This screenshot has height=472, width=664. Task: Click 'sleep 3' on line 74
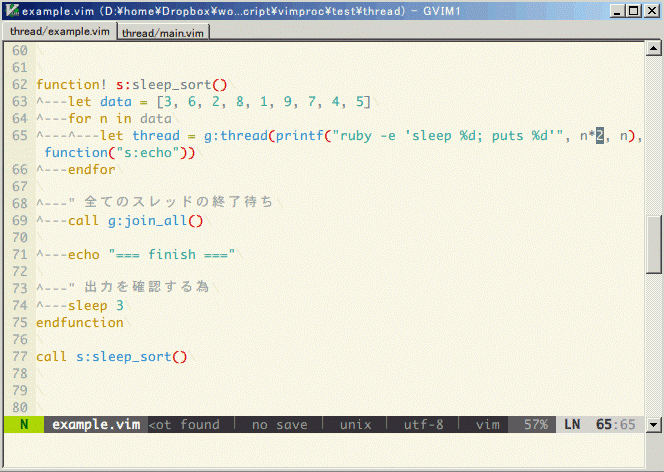coord(96,306)
